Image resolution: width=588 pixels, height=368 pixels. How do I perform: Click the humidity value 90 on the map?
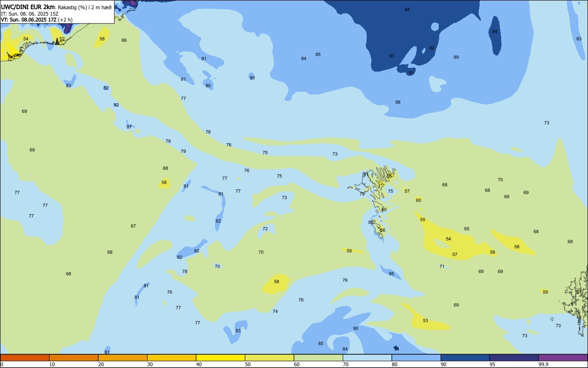[356, 329]
